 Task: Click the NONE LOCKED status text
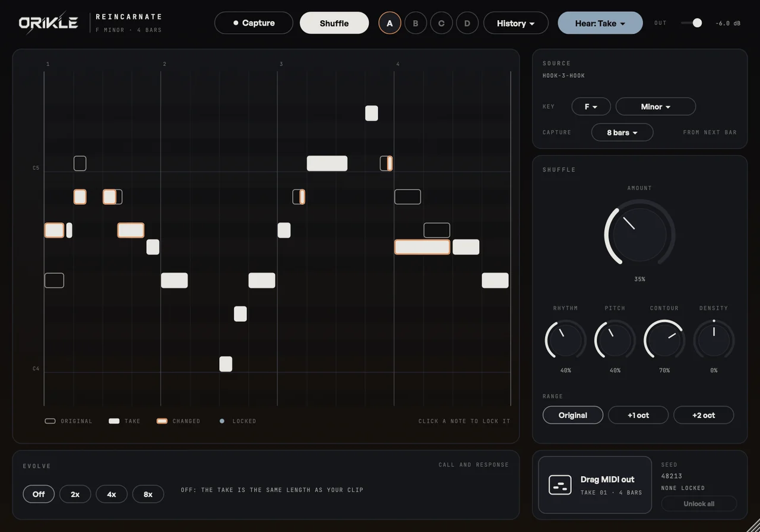point(683,488)
